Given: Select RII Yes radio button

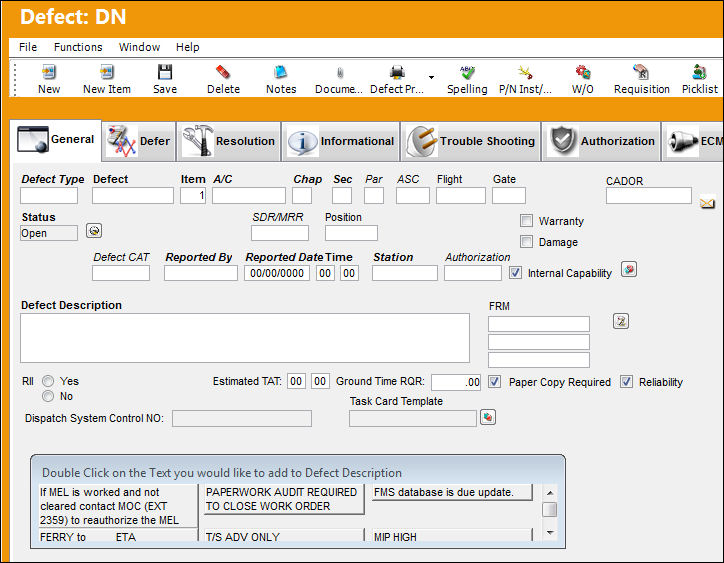Looking at the screenshot, I should pyautogui.click(x=48, y=381).
